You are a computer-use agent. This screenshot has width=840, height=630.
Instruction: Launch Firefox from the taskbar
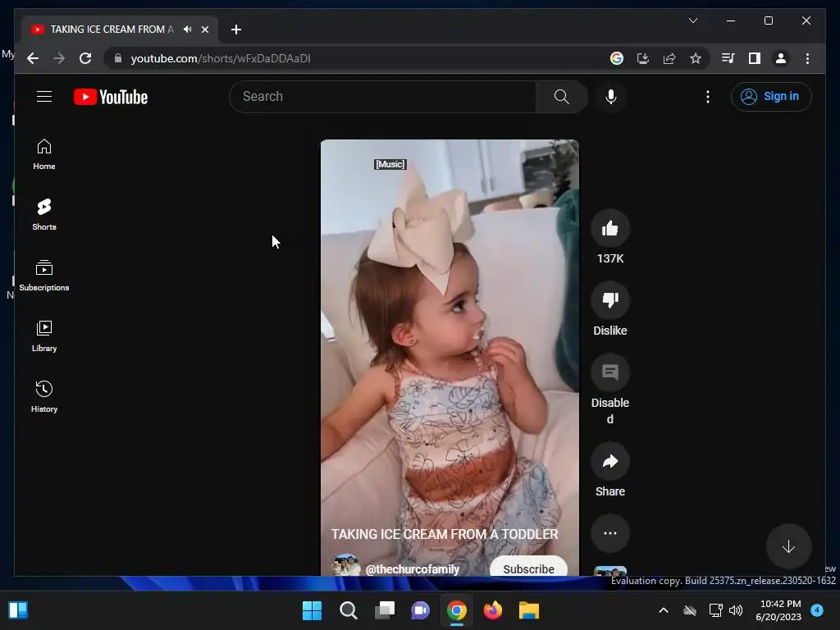click(493, 610)
